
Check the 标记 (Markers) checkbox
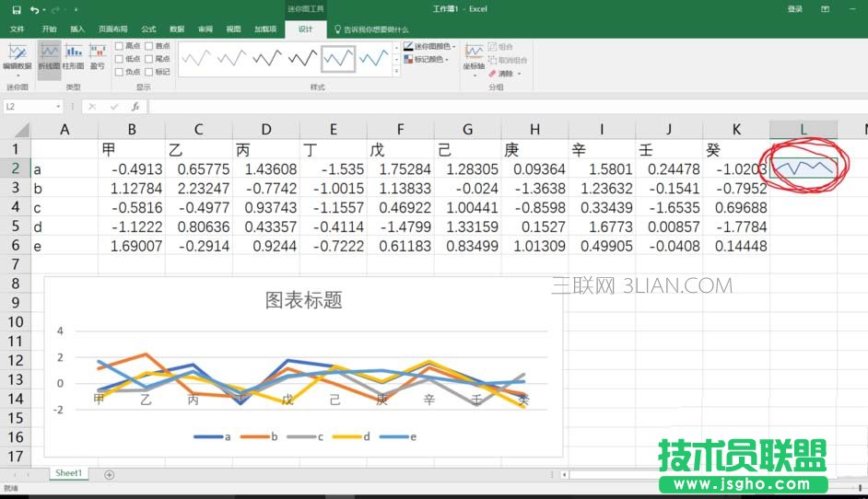(x=149, y=72)
